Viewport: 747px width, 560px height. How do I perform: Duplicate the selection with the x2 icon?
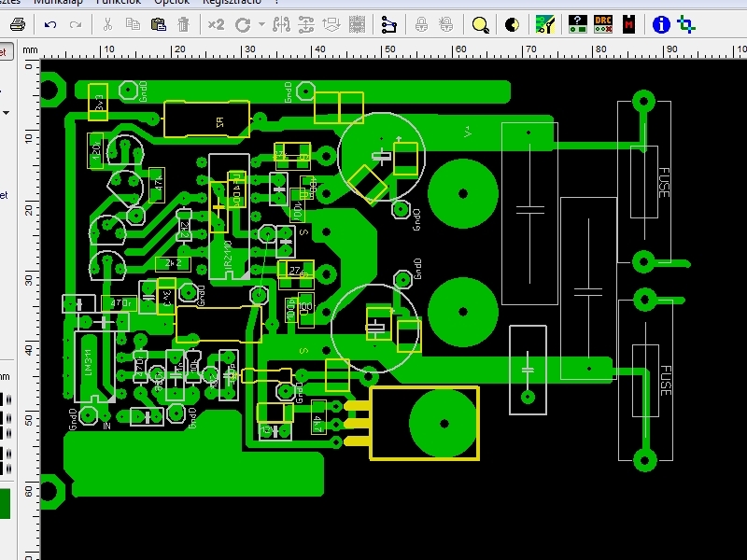(x=216, y=24)
